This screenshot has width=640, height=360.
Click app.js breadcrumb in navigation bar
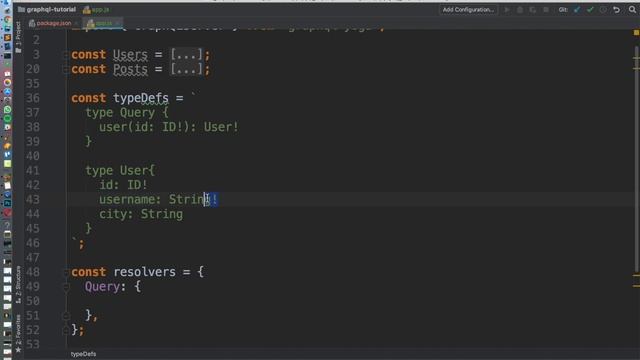pos(96,9)
